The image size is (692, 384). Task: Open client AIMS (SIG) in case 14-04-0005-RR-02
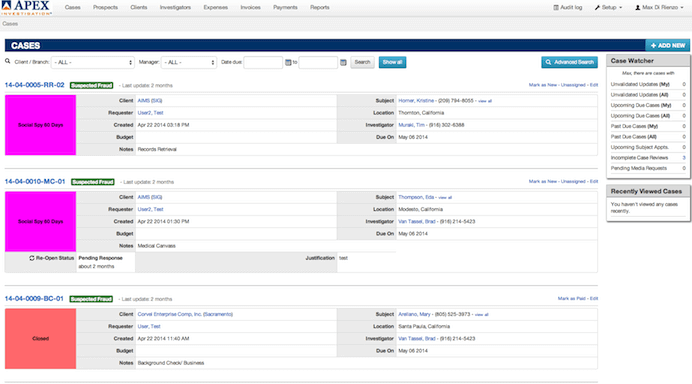150,101
